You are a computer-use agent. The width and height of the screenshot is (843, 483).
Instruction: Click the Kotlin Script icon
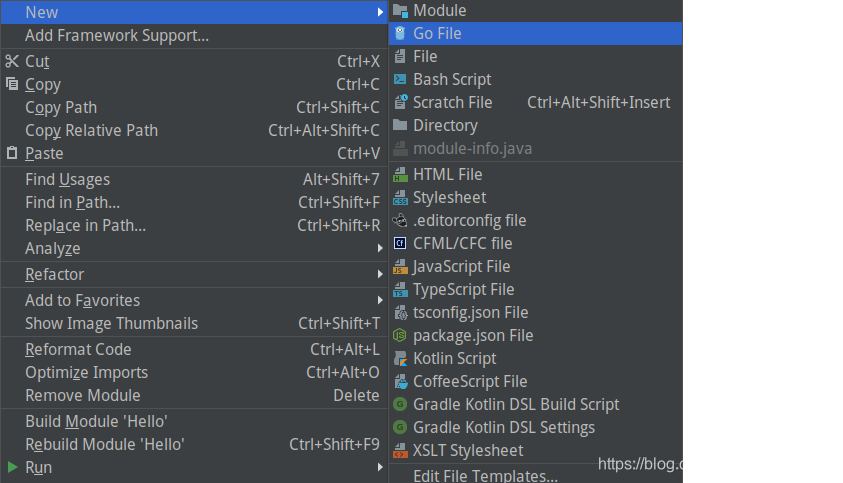coord(400,358)
